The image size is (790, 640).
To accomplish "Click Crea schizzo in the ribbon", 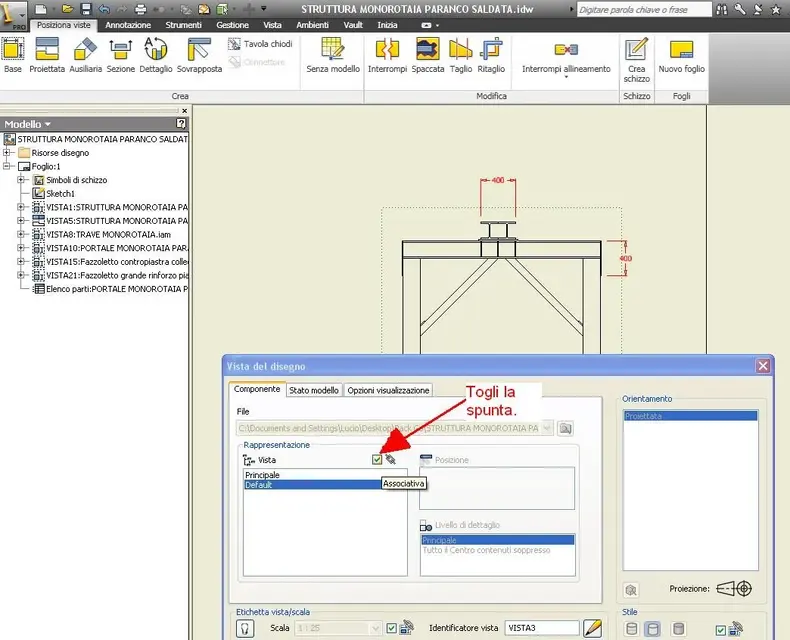I will pos(636,59).
